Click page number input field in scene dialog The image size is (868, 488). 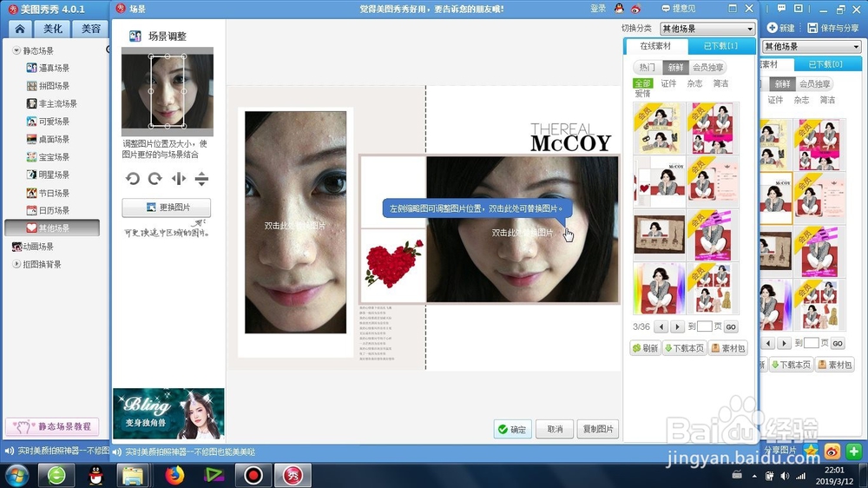coord(704,326)
